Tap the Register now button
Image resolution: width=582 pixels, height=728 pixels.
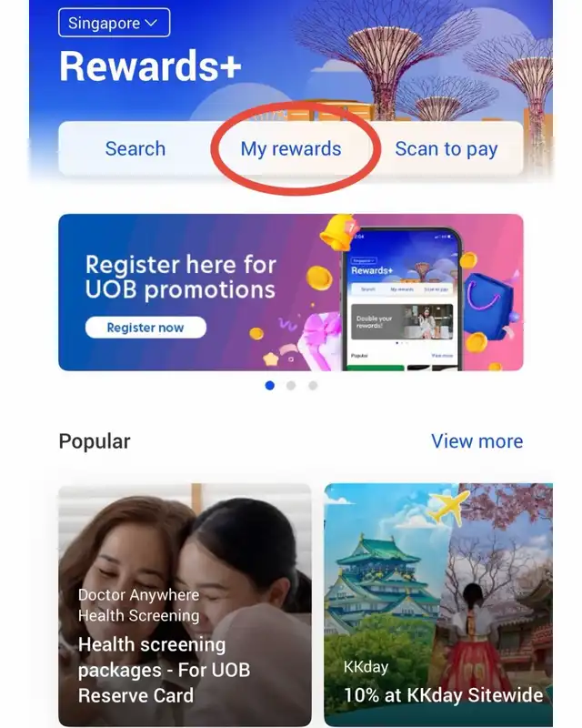(145, 328)
